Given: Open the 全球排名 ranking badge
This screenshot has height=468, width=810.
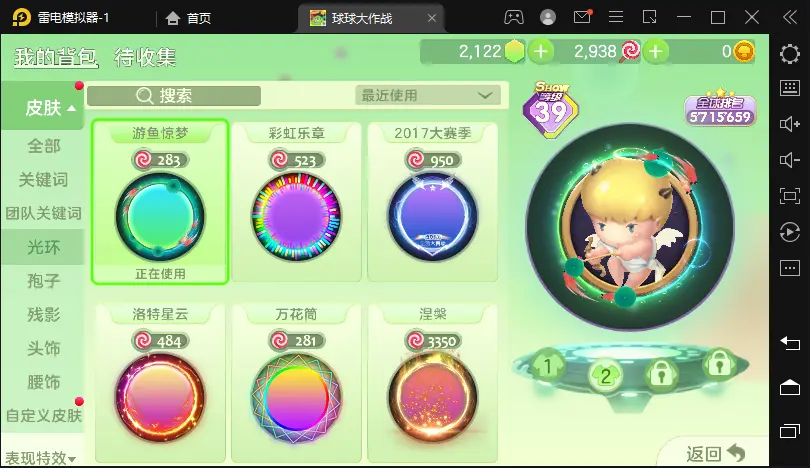Looking at the screenshot, I should click(720, 110).
